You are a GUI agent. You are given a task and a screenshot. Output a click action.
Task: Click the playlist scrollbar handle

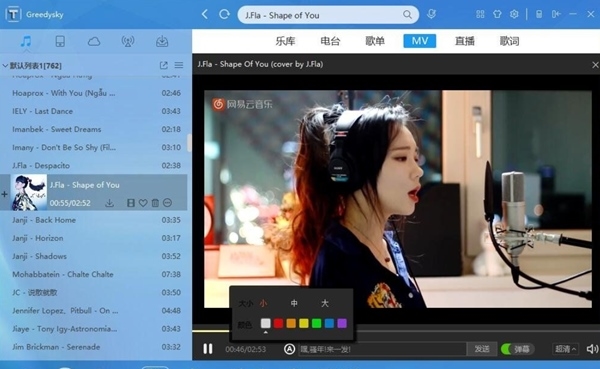pos(189,142)
